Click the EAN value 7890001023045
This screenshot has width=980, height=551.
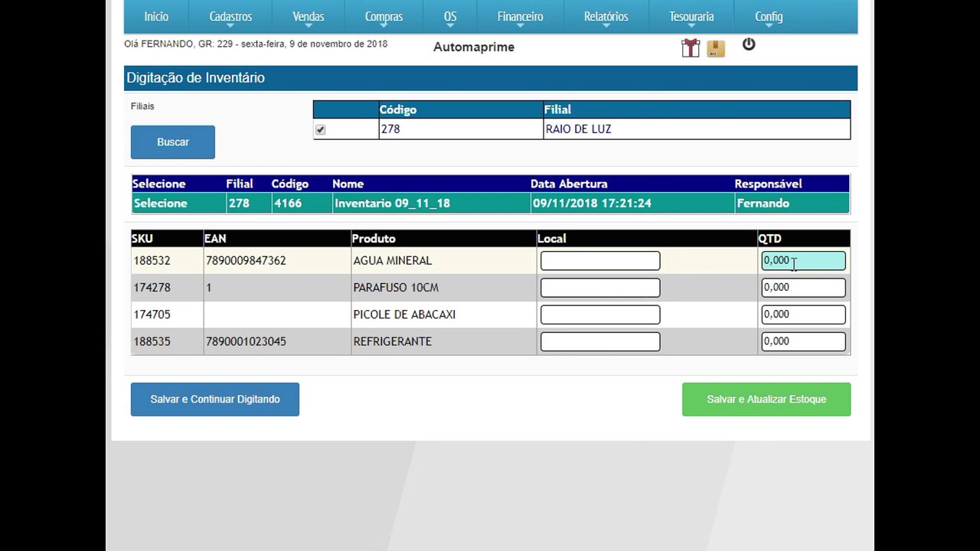(x=246, y=341)
